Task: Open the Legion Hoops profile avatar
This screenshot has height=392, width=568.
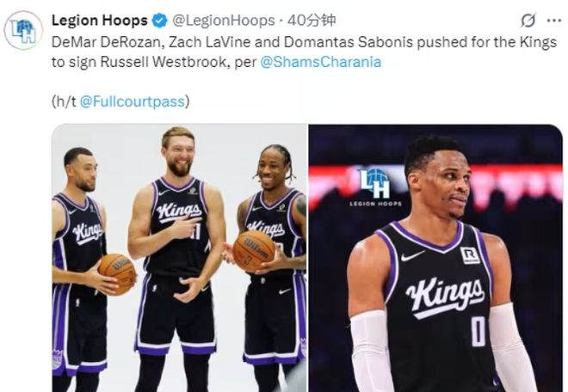Action: point(23,30)
